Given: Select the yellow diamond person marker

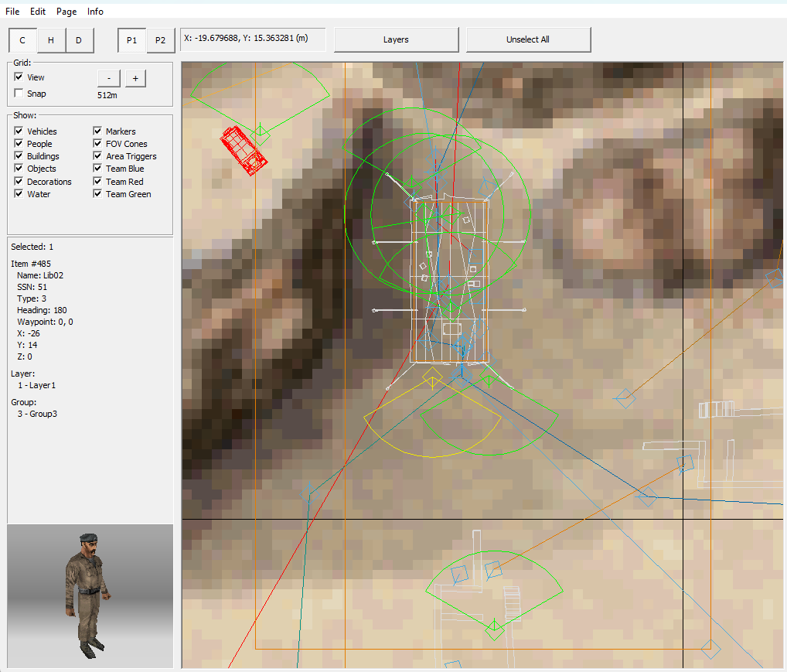Looking at the screenshot, I should [x=432, y=377].
